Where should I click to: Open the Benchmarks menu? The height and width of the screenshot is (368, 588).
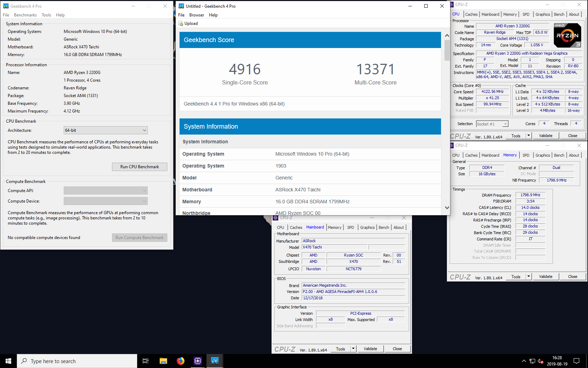click(25, 15)
